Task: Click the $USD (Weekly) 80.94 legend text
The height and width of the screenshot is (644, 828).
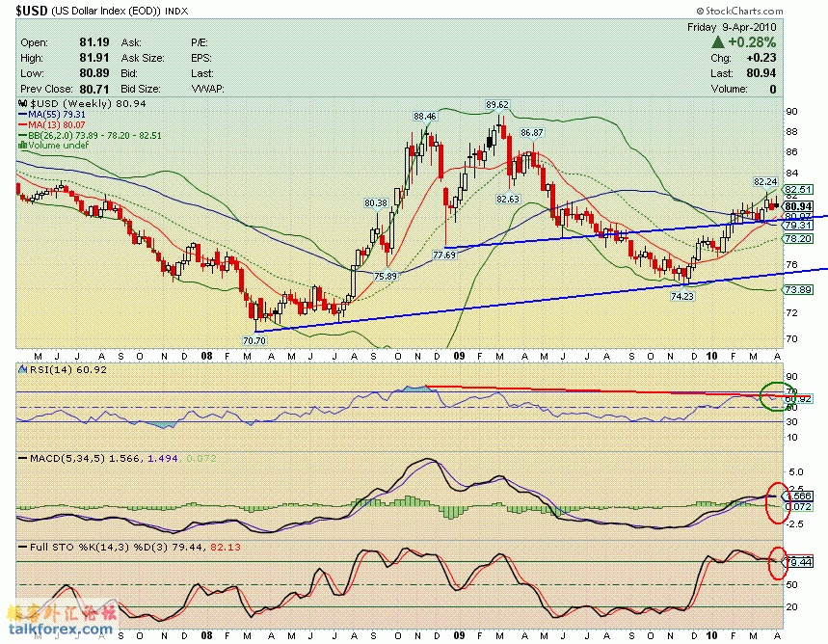Action: 88,104
